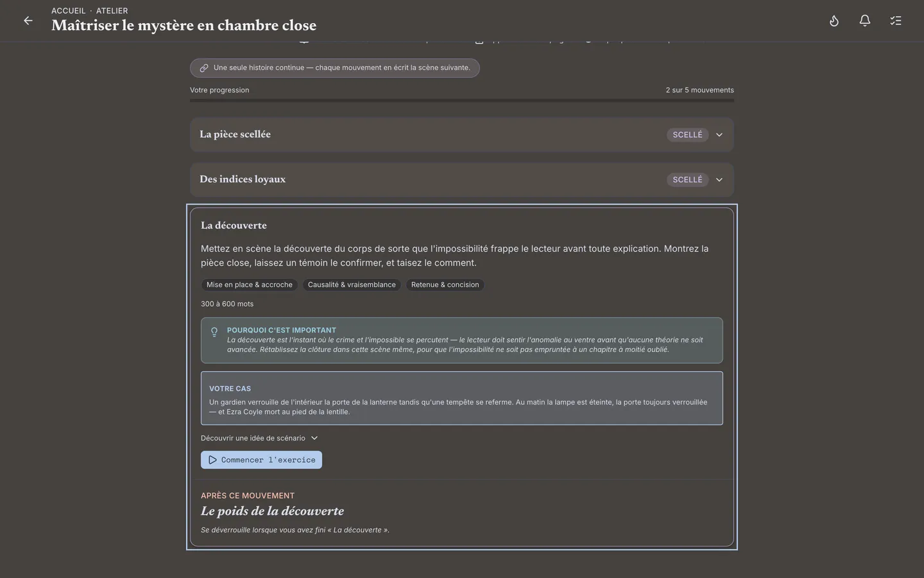Go to the ACCUEIL breadcrumb
This screenshot has height=578, width=924.
coord(69,11)
